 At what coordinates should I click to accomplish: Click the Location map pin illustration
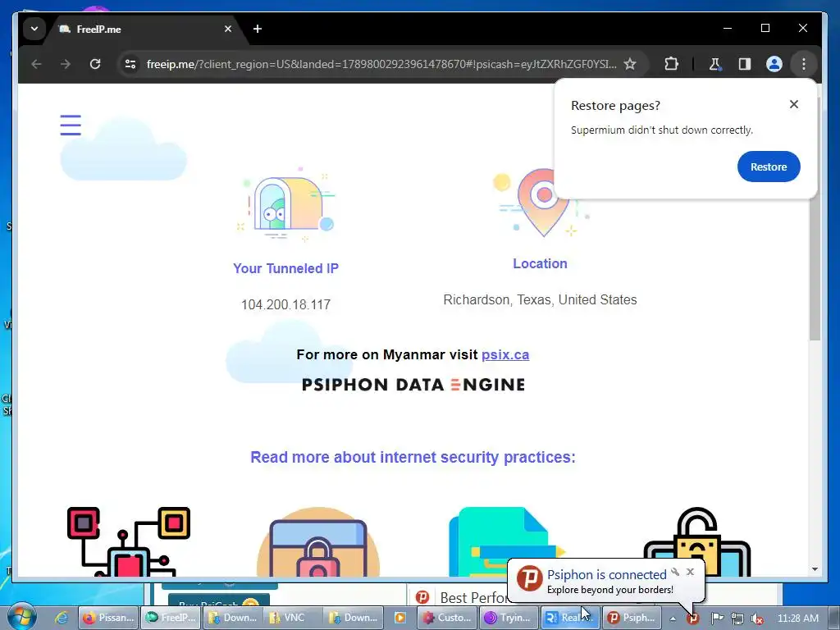tap(542, 203)
